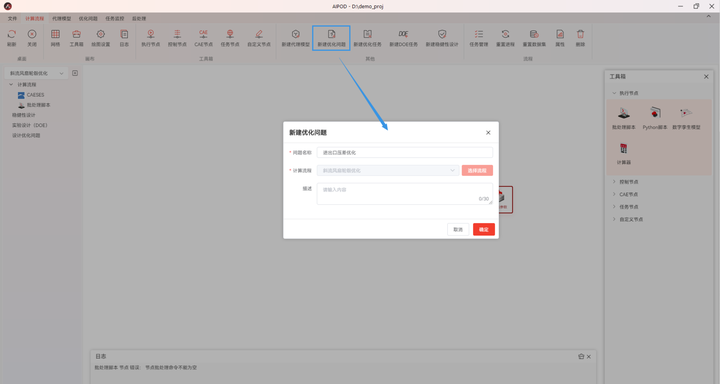Select 数字孪生模型 node in toolbox
Viewport: 720px width, 384px height.
(686, 118)
